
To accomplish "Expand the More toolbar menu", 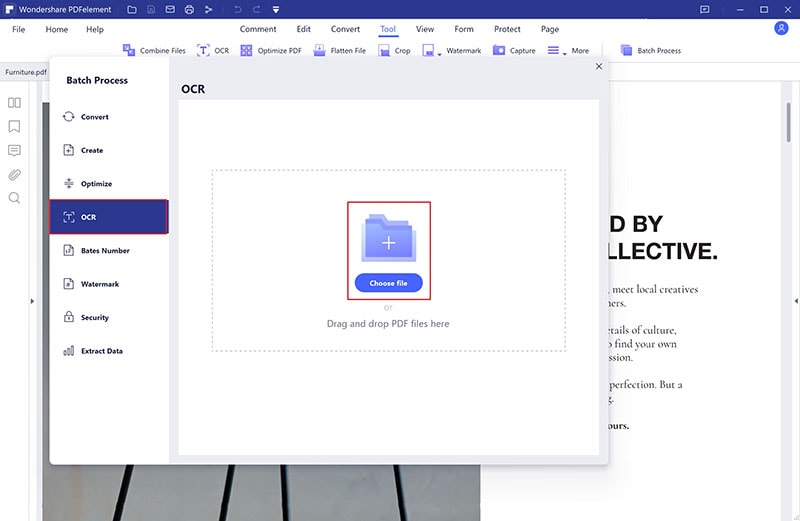I will [x=568, y=51].
